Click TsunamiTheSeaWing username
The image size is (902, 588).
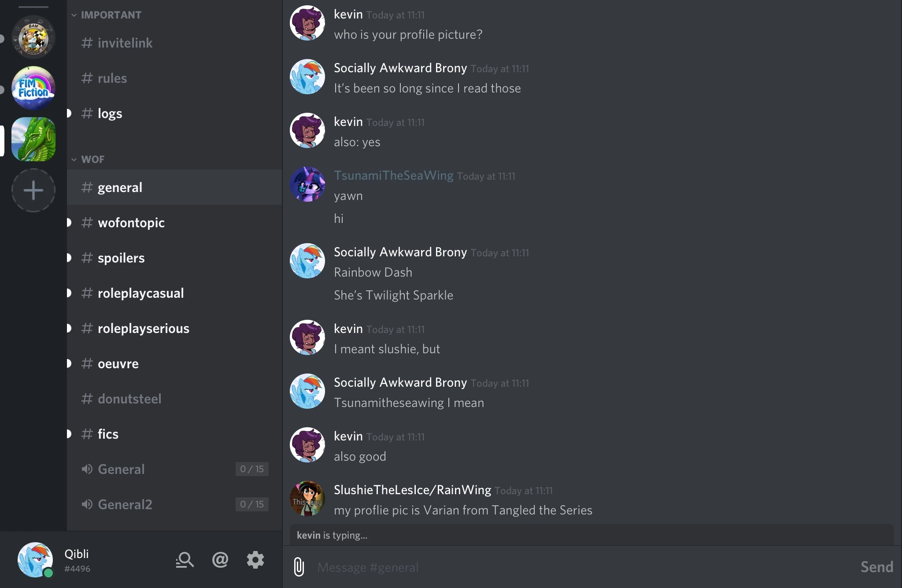[393, 175]
